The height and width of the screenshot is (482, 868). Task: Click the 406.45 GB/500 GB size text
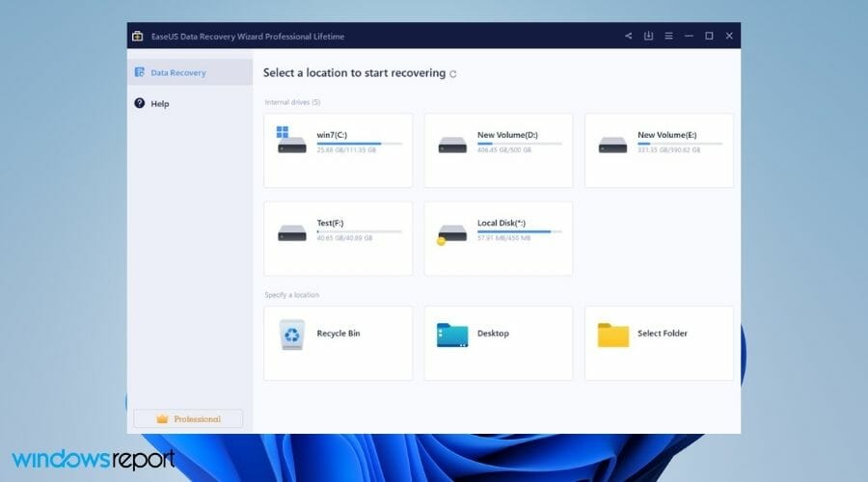coord(504,150)
